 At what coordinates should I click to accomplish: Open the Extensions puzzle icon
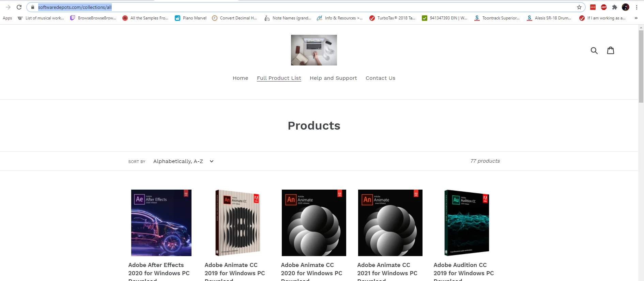coord(615,7)
